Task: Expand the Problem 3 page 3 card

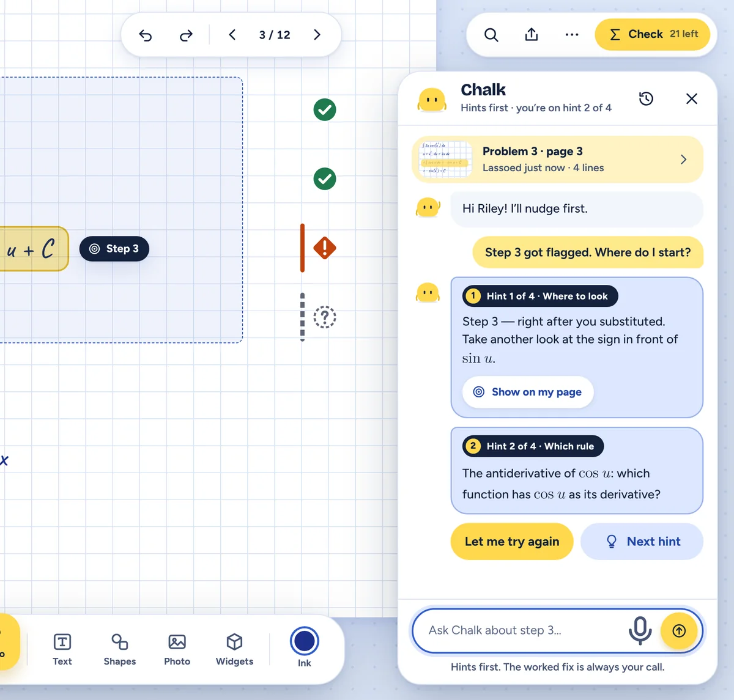Action: pyautogui.click(x=558, y=160)
